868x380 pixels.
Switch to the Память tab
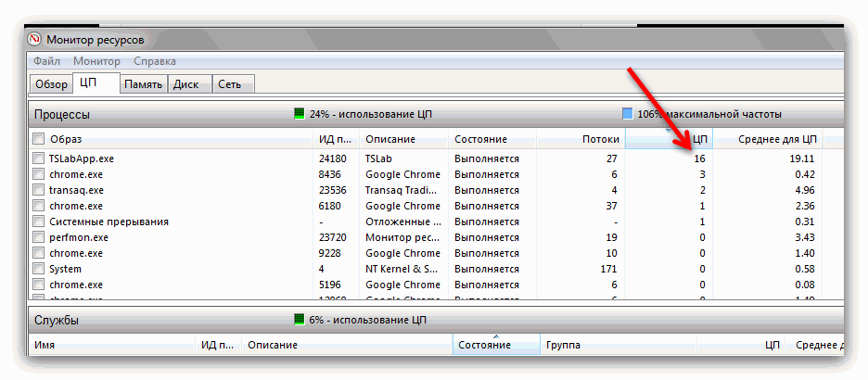[144, 84]
